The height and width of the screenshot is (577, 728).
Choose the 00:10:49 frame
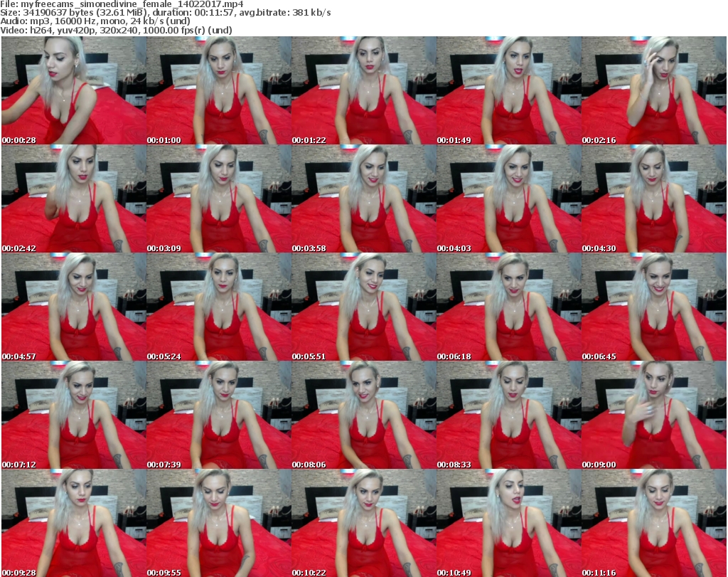pyautogui.click(x=509, y=523)
